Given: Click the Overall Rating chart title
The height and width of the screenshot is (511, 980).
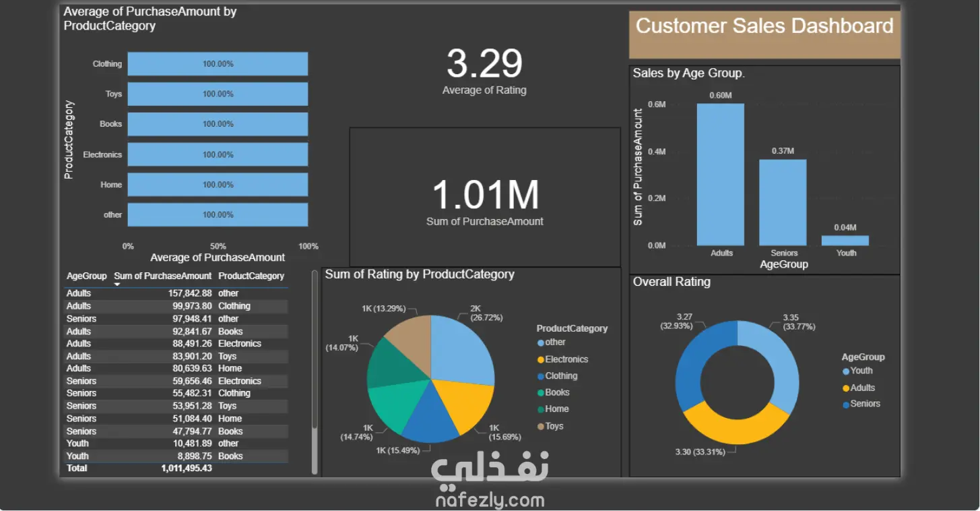Looking at the screenshot, I should [x=672, y=282].
